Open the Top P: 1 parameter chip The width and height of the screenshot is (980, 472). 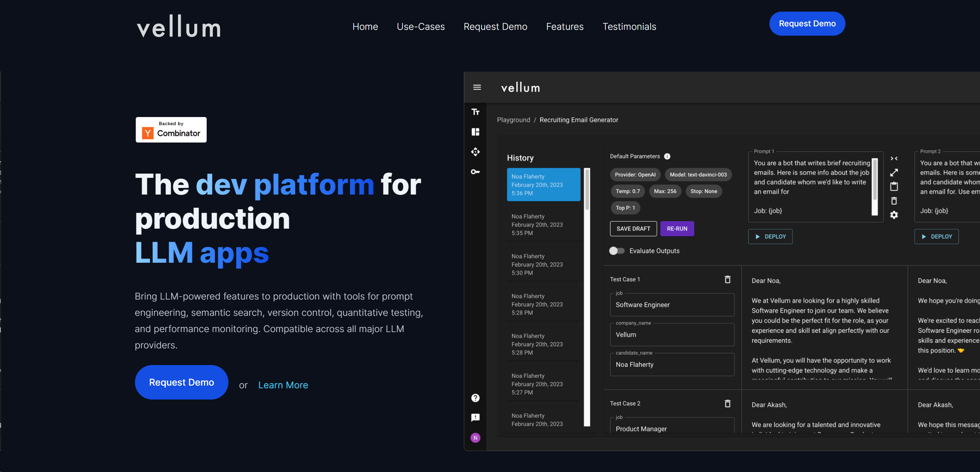pos(626,208)
